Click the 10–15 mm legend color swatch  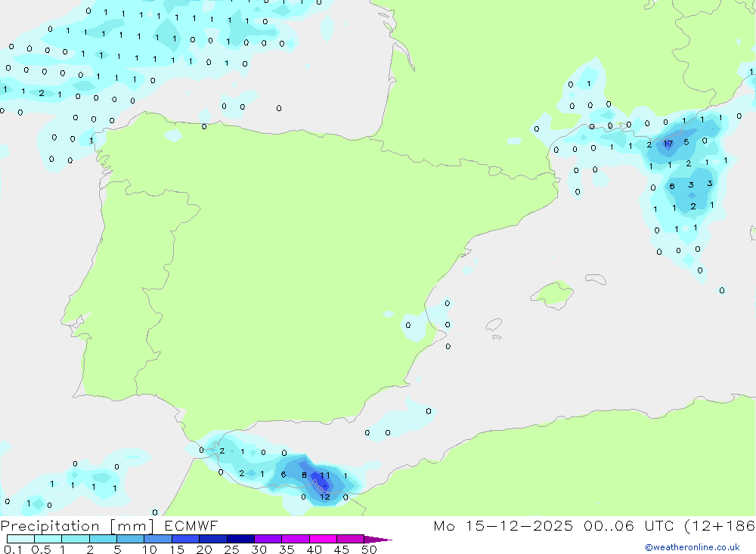158,539
